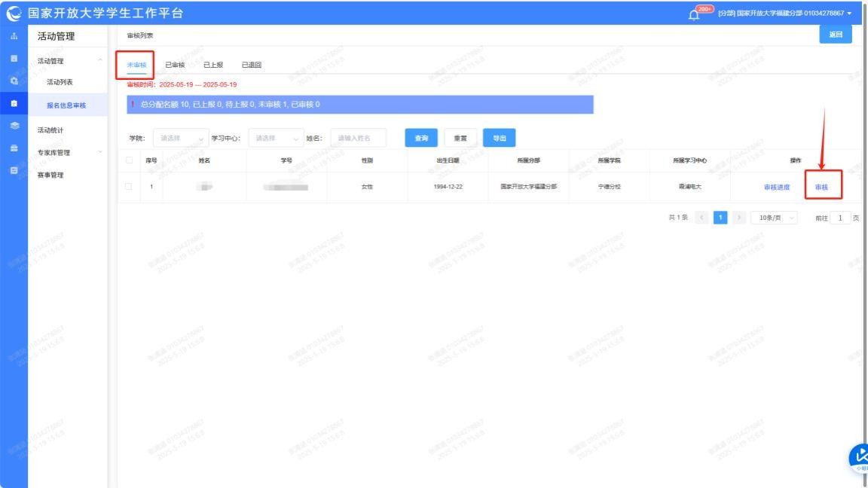Viewport: 868px width, 488px height.
Task: Open the 10条/页 page size dropdown
Action: pyautogui.click(x=773, y=218)
